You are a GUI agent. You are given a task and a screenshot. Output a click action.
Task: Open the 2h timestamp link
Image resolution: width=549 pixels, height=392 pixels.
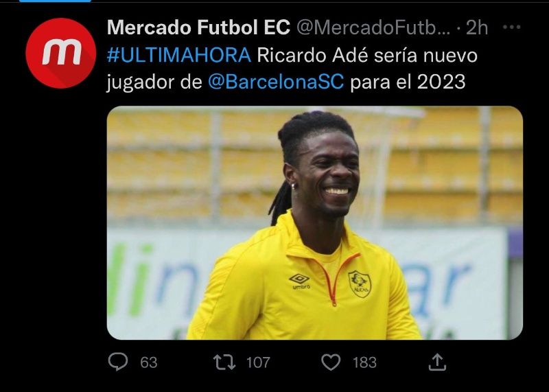coord(477,27)
